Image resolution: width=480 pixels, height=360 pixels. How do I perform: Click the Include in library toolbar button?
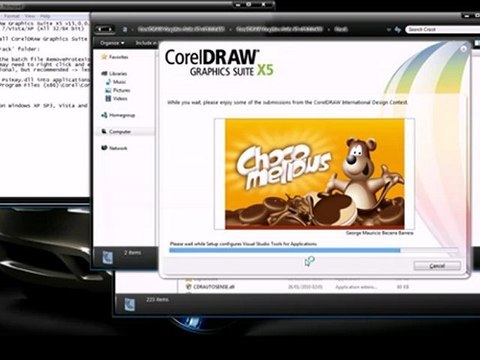(x=146, y=43)
